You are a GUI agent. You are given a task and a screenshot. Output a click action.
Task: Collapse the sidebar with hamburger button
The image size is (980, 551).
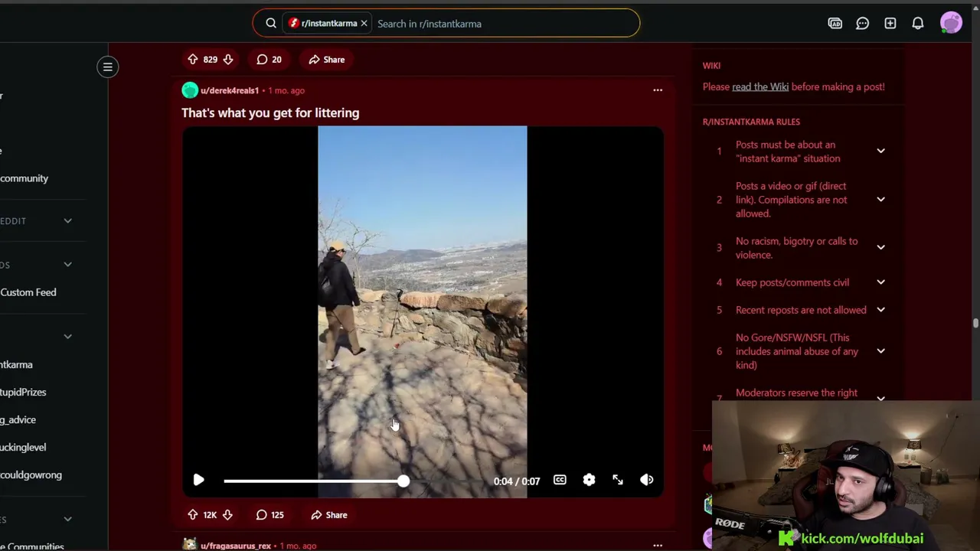108,67
